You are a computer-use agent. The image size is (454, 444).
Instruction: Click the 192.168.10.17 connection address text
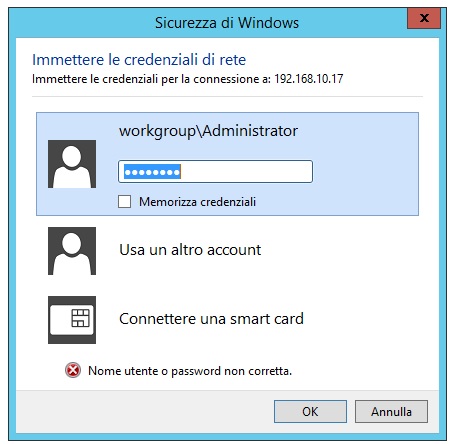click(309, 79)
